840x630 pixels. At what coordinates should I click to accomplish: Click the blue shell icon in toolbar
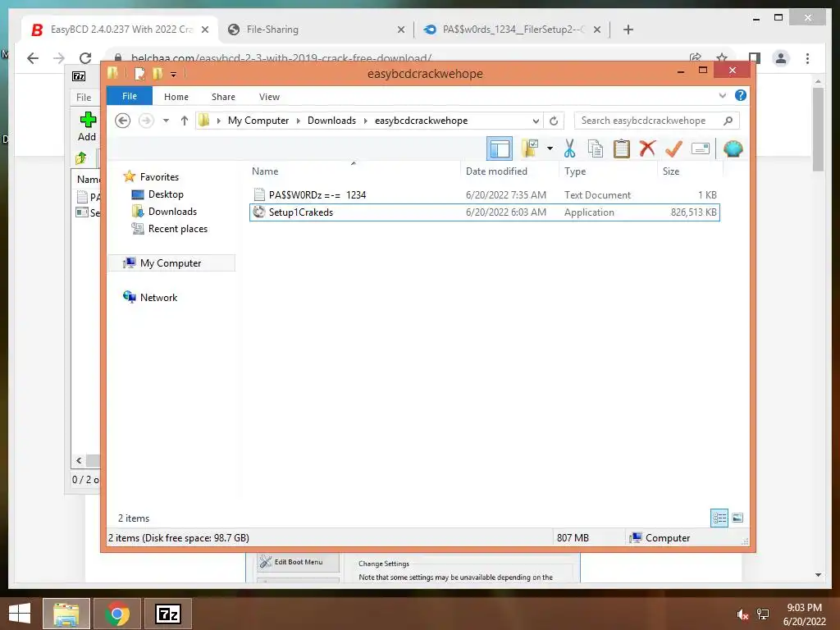tap(733, 148)
